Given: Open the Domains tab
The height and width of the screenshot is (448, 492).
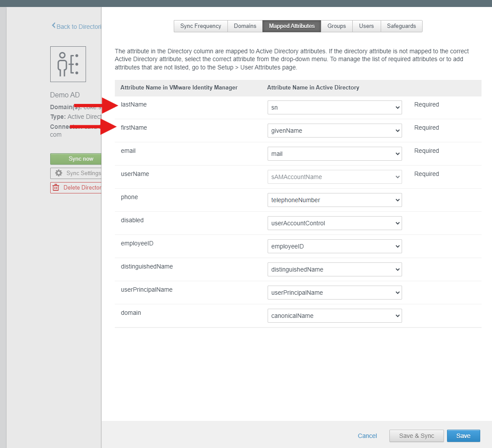Looking at the screenshot, I should [245, 26].
